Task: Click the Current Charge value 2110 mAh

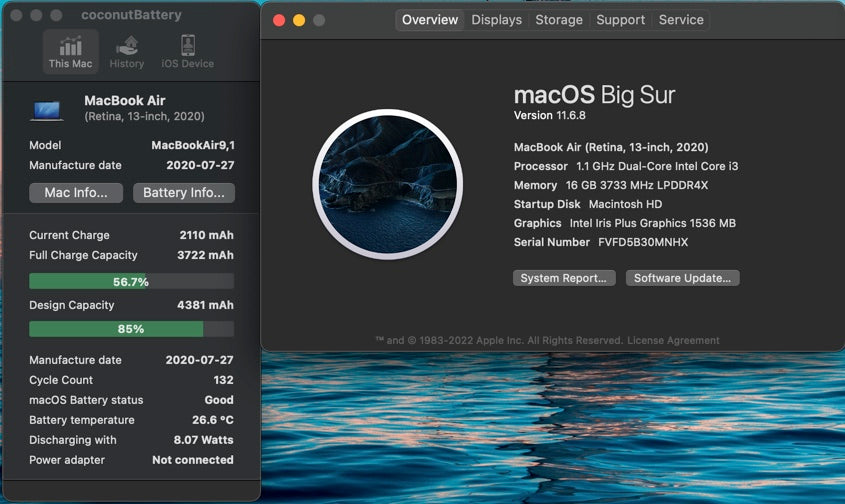Action: 206,235
